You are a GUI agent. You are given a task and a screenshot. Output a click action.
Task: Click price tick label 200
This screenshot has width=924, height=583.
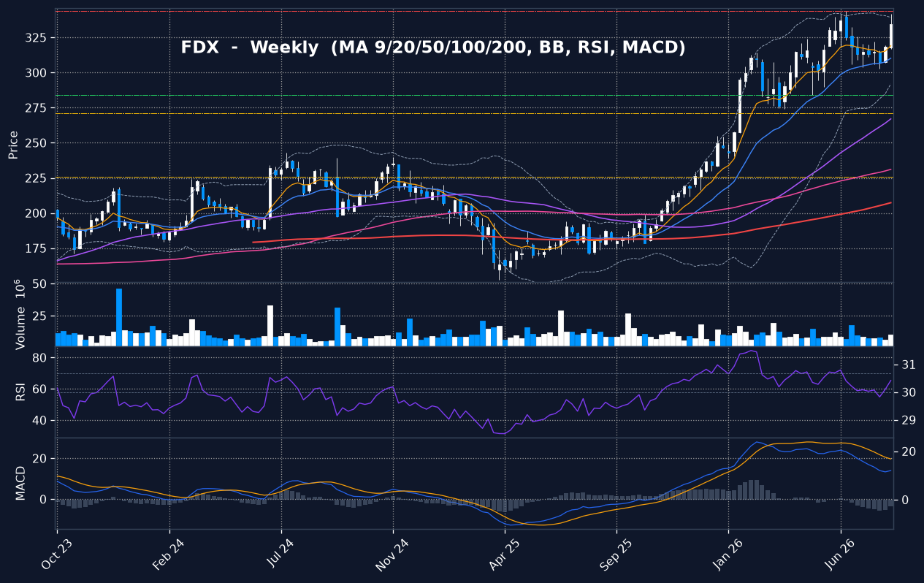pyautogui.click(x=37, y=213)
